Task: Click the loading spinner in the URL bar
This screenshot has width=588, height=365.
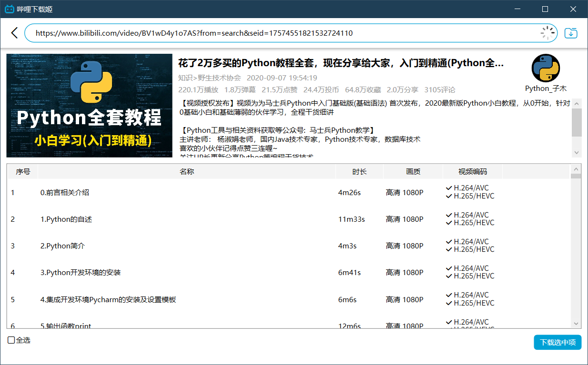Action: point(548,33)
